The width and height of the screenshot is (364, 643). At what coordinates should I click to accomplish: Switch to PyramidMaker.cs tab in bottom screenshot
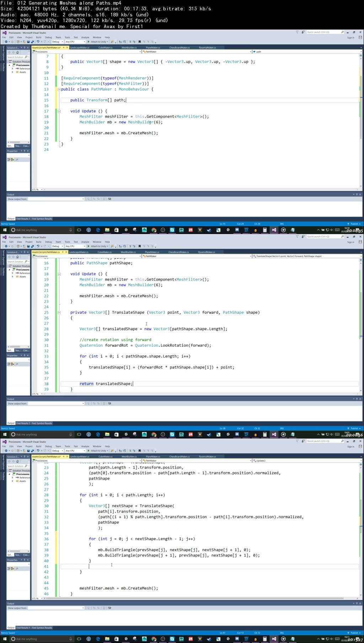208,457
